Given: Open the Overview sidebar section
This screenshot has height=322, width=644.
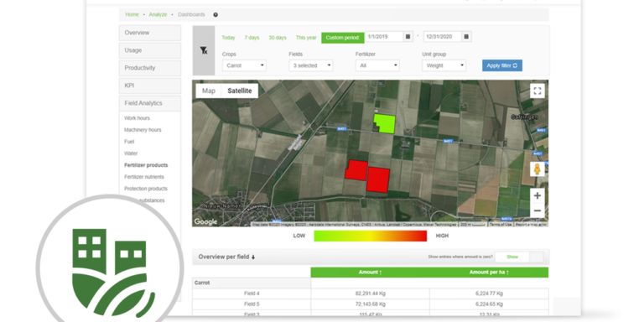Looking at the screenshot, I should (150, 33).
